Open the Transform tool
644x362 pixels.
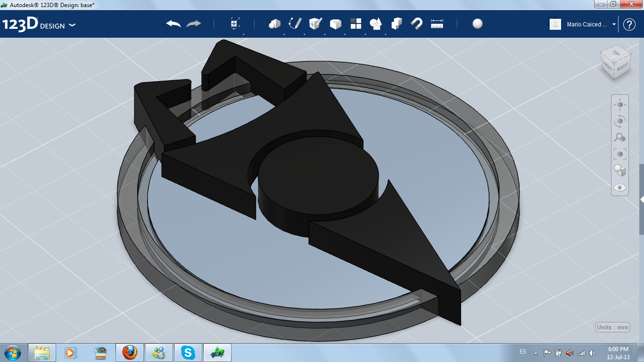pos(235,24)
